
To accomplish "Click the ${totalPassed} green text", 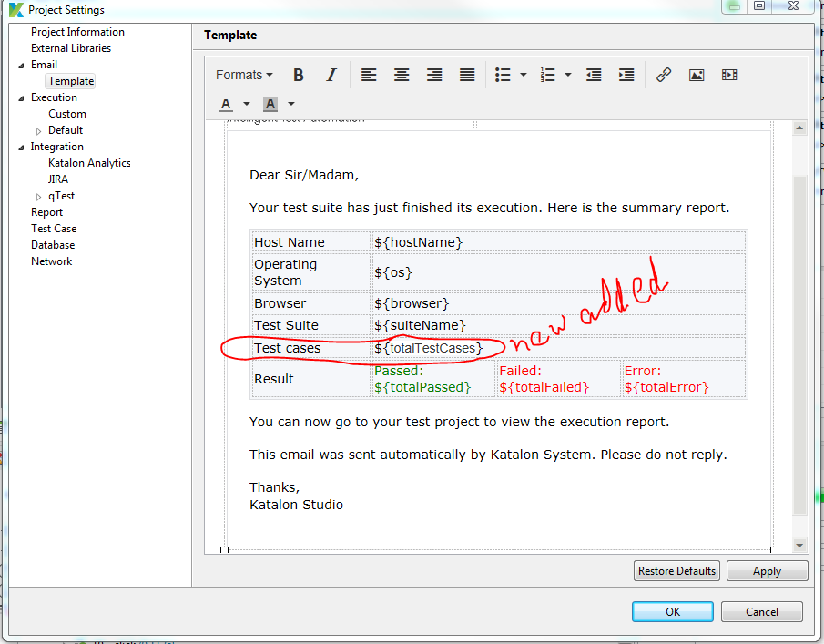I will [x=422, y=387].
